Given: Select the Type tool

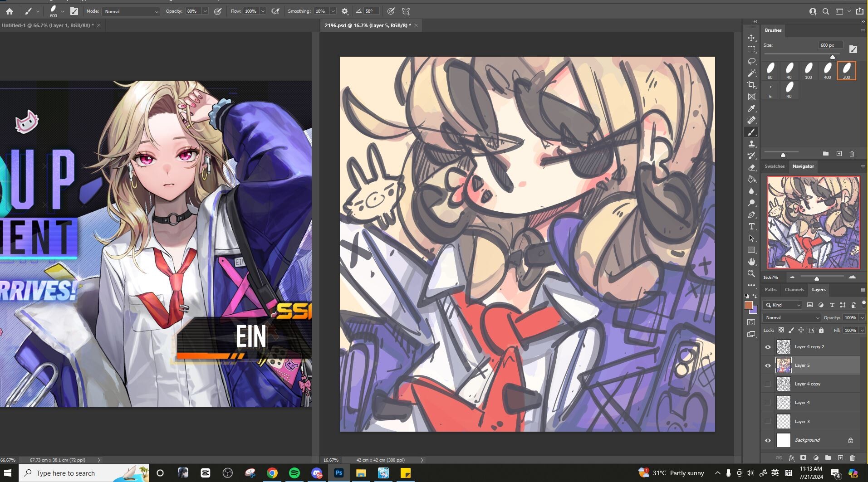Looking at the screenshot, I should [751, 226].
